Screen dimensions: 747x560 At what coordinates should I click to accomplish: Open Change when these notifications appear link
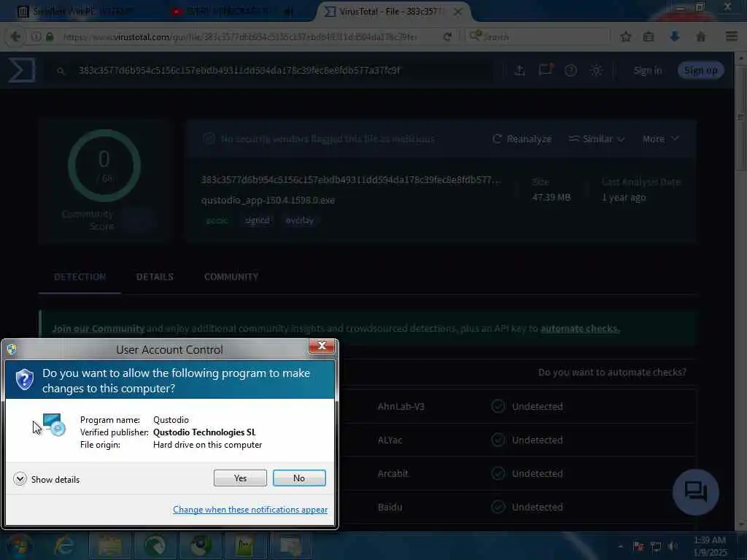coord(250,510)
